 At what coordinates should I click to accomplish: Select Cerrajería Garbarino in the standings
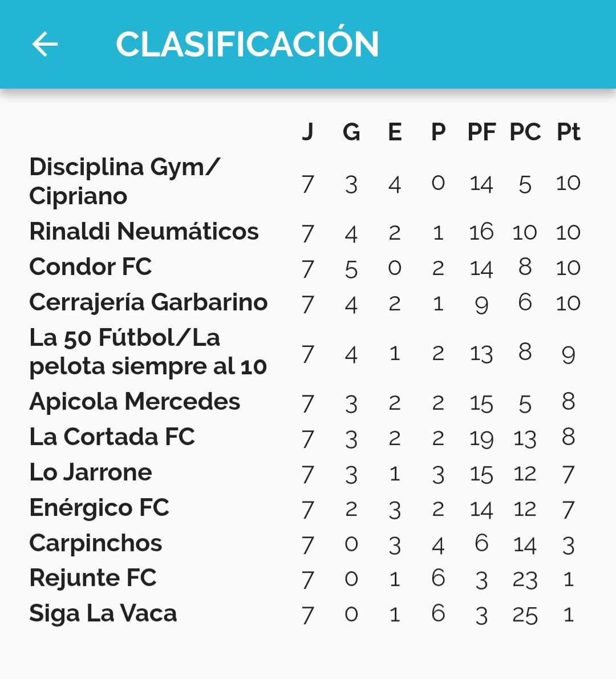[x=148, y=302]
